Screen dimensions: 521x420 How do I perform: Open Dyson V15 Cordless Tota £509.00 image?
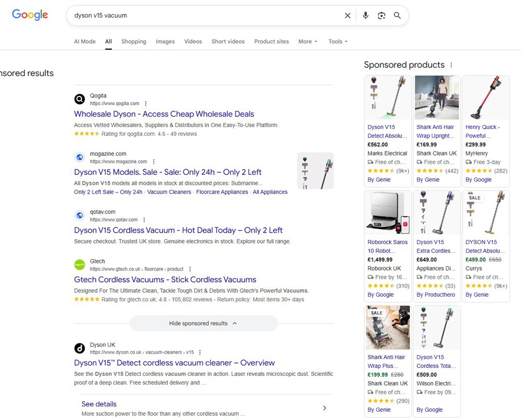[x=437, y=328]
